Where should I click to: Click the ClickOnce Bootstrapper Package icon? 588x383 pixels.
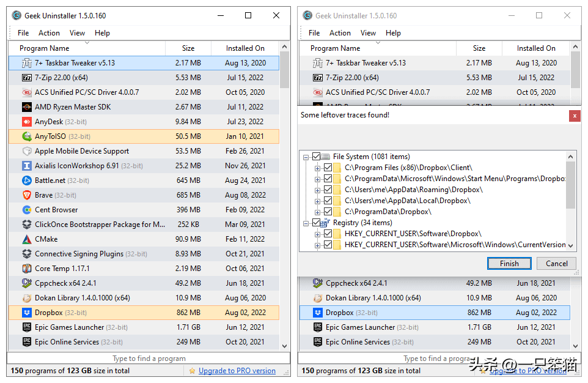click(x=27, y=224)
